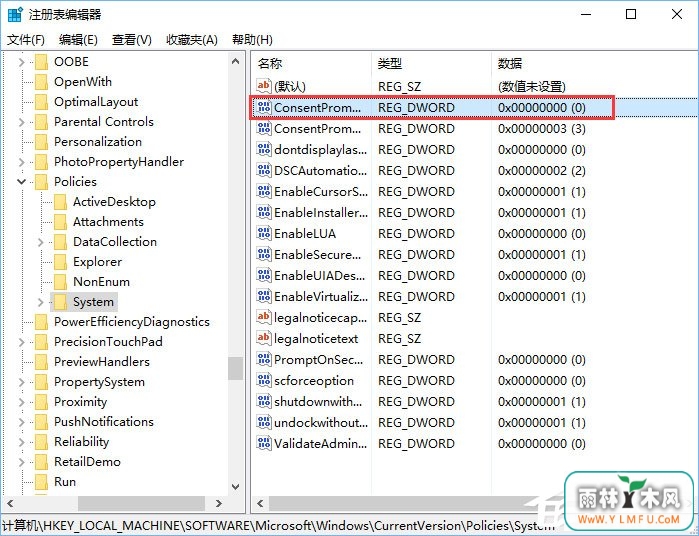The image size is (699, 536).
Task: Select the Personalization folder icon
Action: (x=41, y=142)
